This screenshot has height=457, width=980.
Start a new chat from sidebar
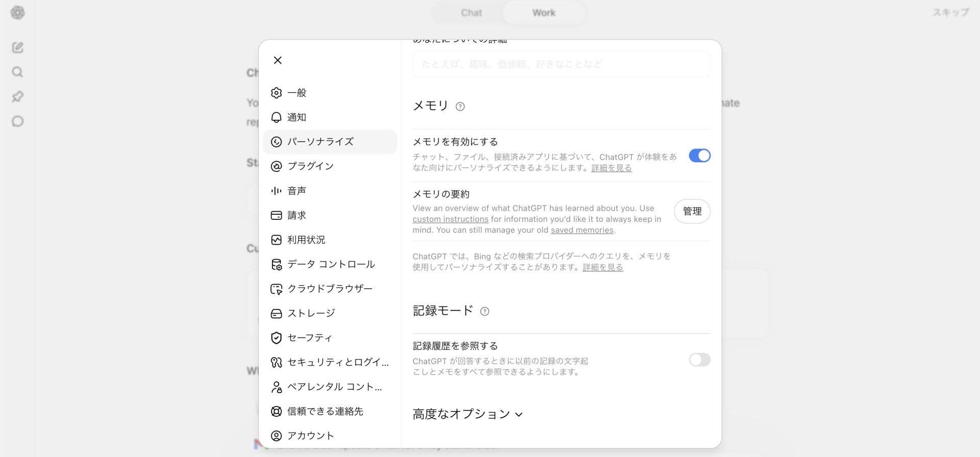(18, 47)
